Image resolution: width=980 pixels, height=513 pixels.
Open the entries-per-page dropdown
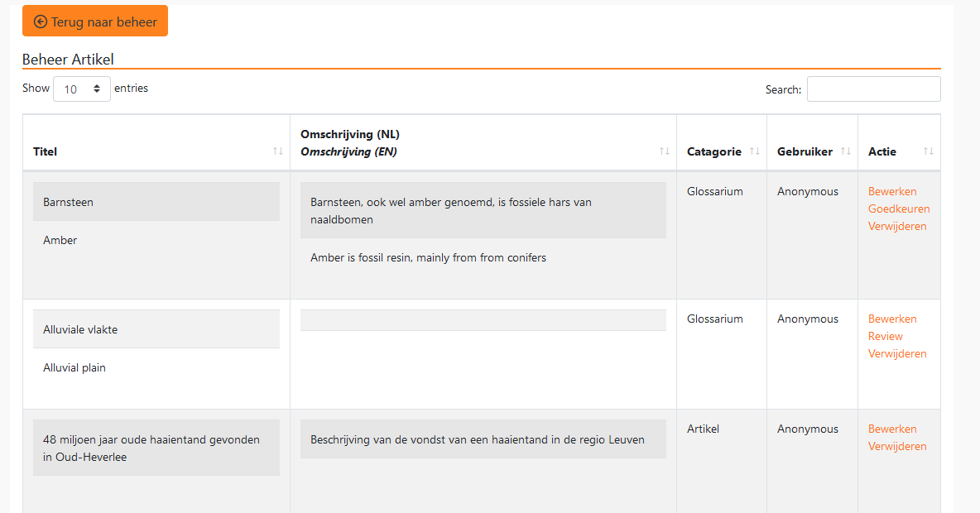(82, 89)
